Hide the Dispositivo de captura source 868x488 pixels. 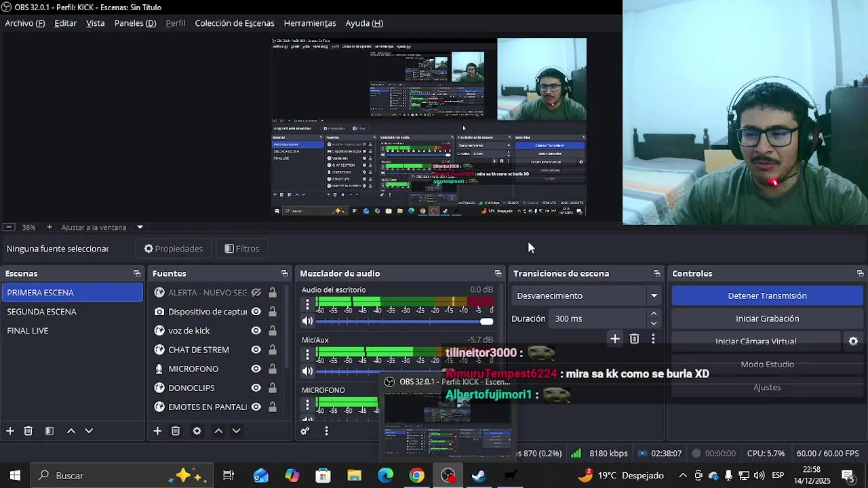256,312
